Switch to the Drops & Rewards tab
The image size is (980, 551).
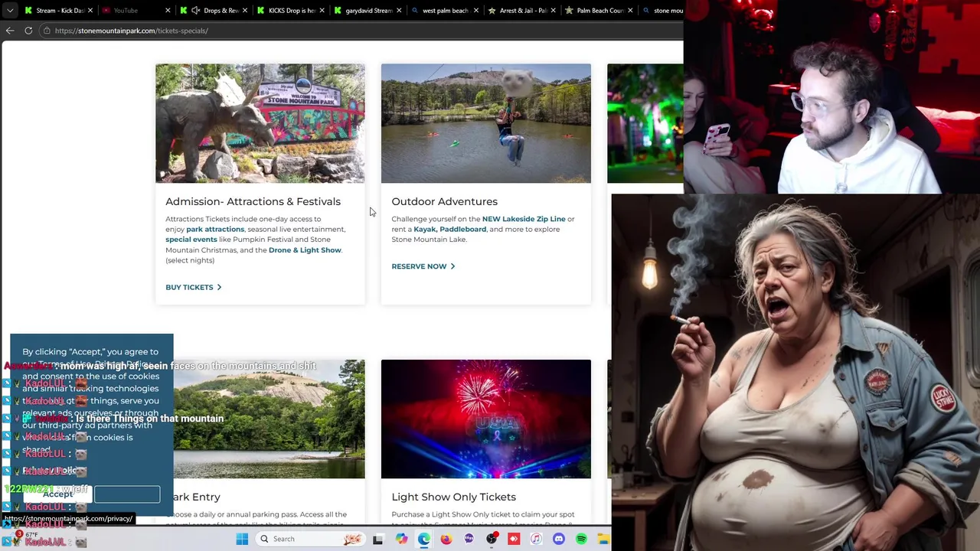coord(214,10)
